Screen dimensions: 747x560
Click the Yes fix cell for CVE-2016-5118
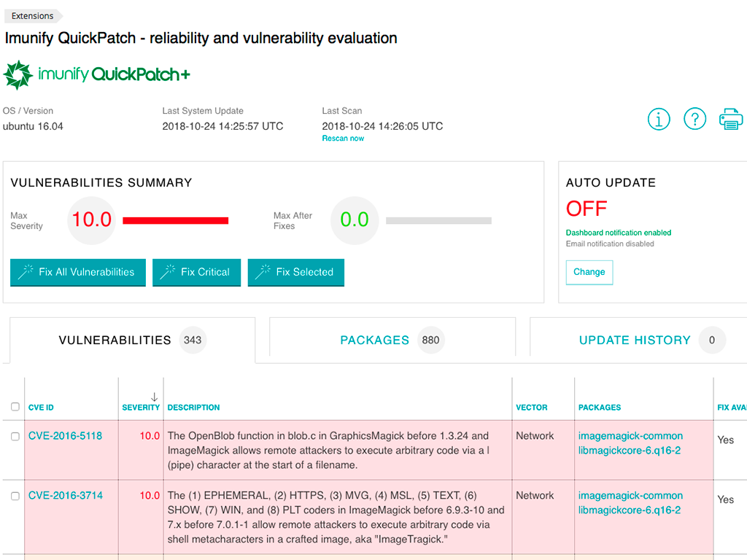click(x=726, y=440)
